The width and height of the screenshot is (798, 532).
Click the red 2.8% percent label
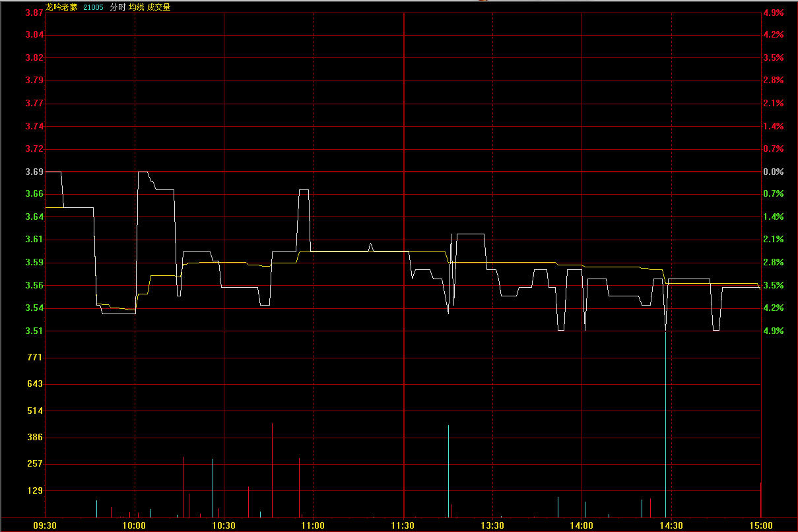tap(773, 81)
